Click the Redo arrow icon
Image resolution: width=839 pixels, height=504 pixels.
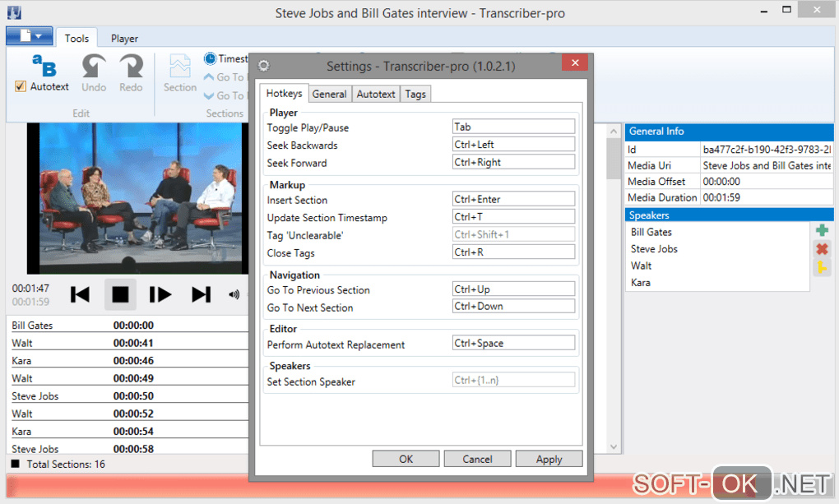tap(131, 66)
